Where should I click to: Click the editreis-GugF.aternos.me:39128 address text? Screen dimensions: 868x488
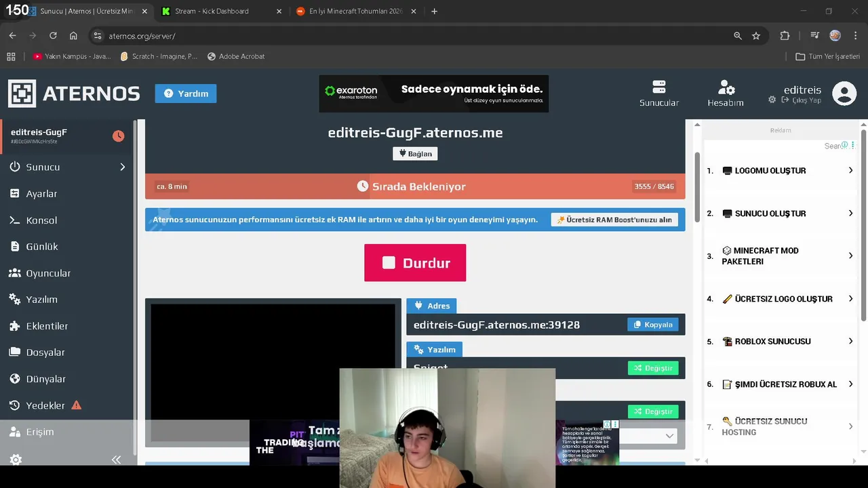pos(496,325)
